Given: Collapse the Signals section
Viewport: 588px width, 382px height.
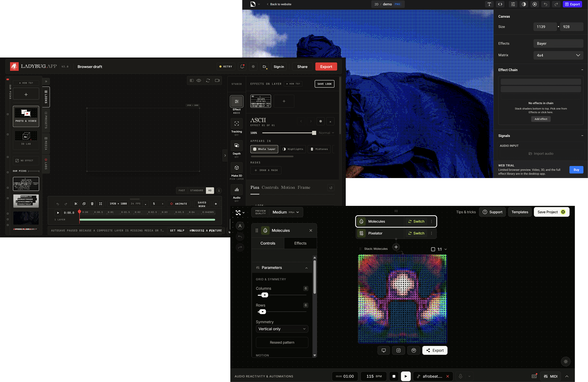Looking at the screenshot, I should (x=582, y=136).
